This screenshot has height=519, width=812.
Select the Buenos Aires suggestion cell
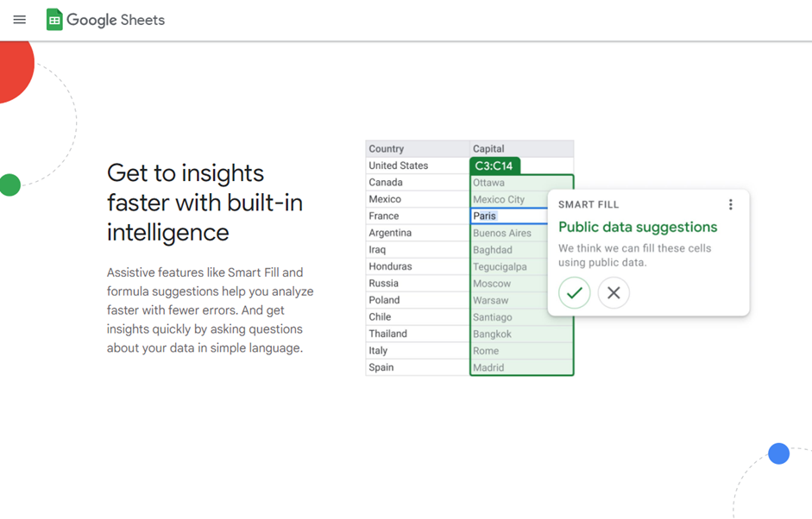509,233
